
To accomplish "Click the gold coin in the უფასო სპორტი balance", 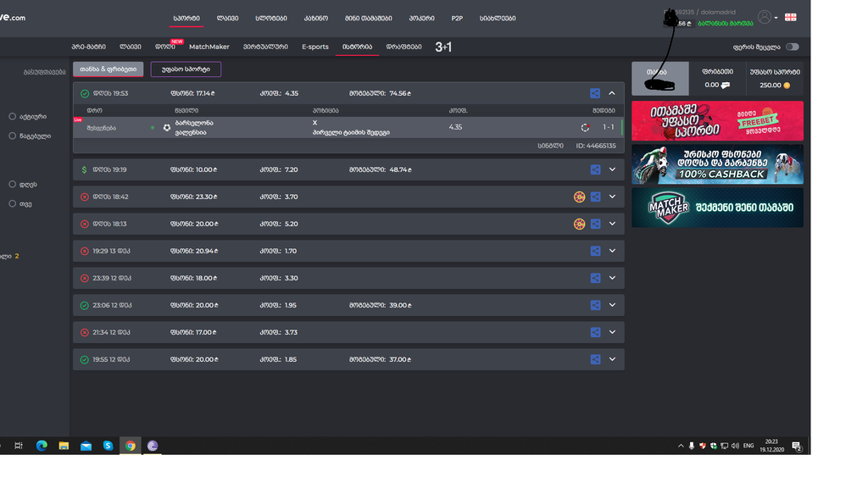I will (x=787, y=86).
